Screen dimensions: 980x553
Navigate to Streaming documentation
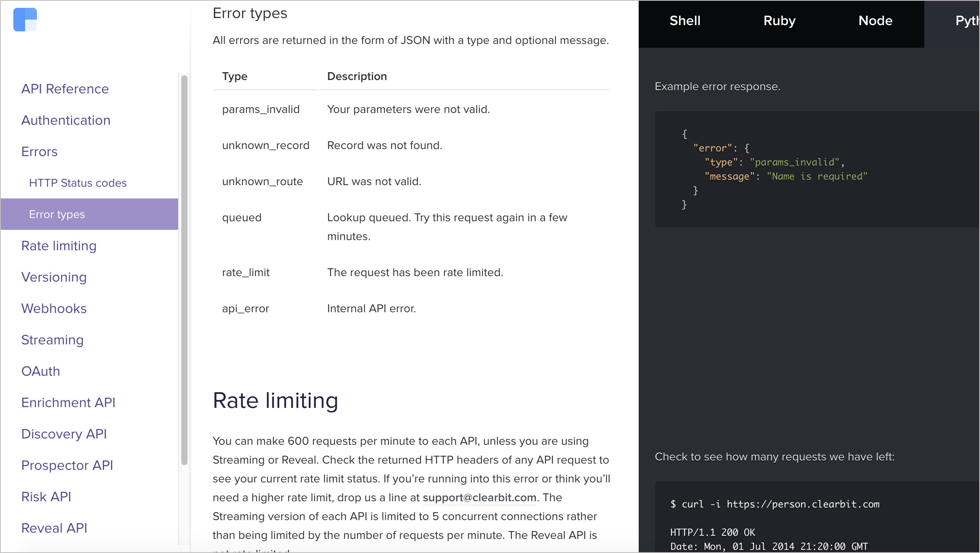(51, 340)
